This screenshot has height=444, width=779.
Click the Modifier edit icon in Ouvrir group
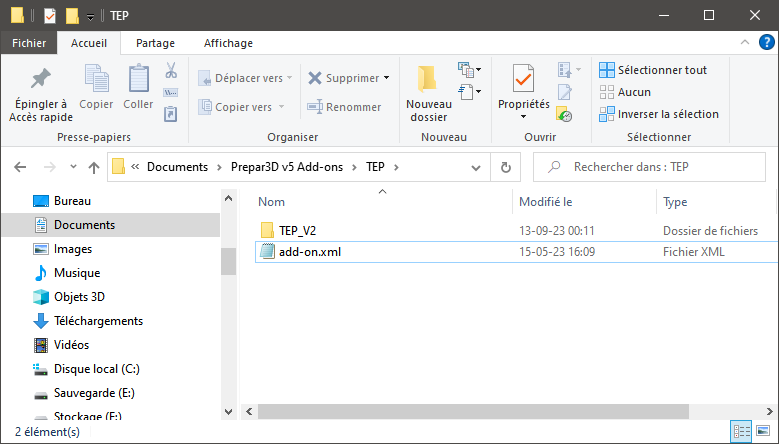point(564,92)
